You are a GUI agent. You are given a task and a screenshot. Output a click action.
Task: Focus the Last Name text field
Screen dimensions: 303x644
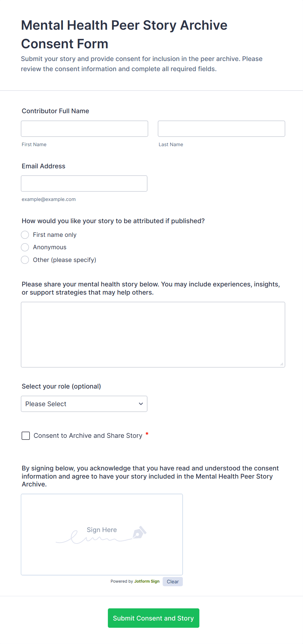(x=221, y=129)
